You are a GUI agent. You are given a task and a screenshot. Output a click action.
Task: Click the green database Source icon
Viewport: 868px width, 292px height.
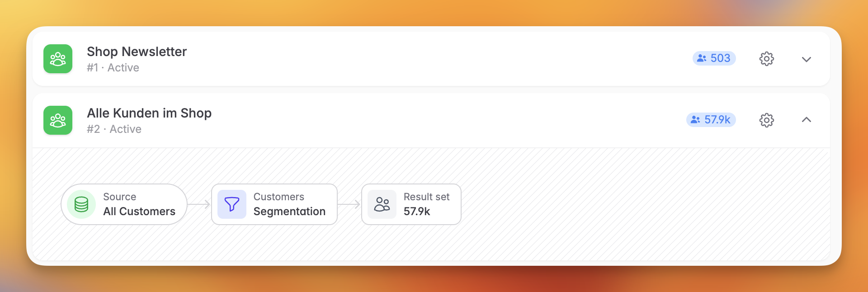point(81,204)
